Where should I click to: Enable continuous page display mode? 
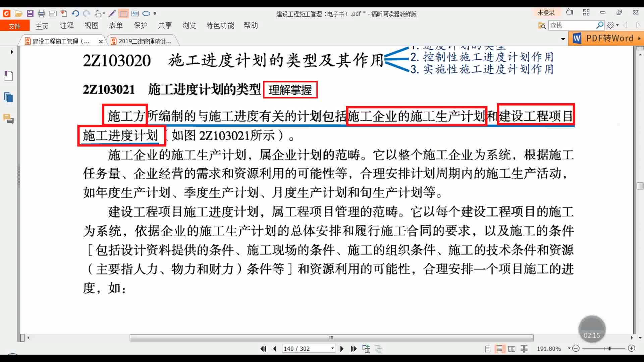(499, 349)
